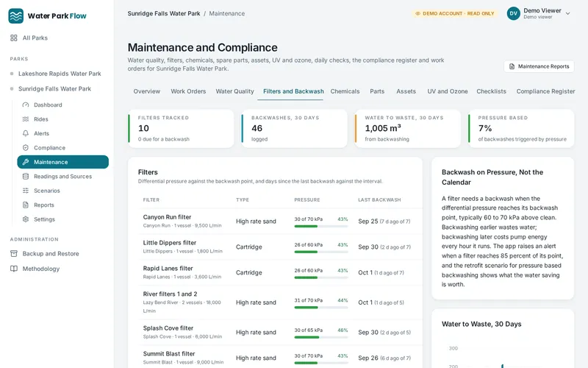Click the Maintenance wrench icon
The image size is (588, 368).
26,162
